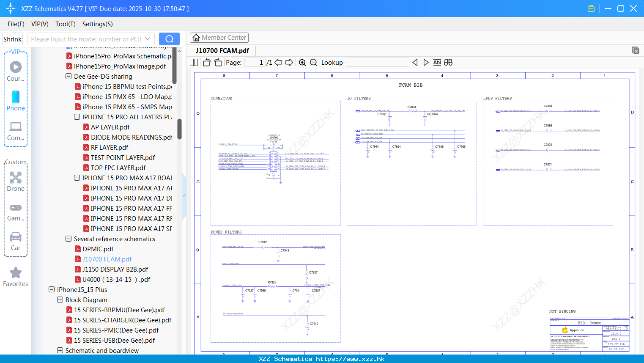Open the Car category
The width and height of the screenshot is (644, 363).
(x=16, y=241)
